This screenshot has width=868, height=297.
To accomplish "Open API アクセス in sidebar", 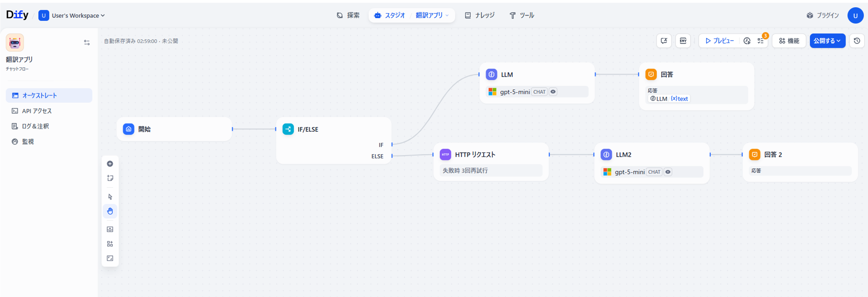I will (x=37, y=111).
